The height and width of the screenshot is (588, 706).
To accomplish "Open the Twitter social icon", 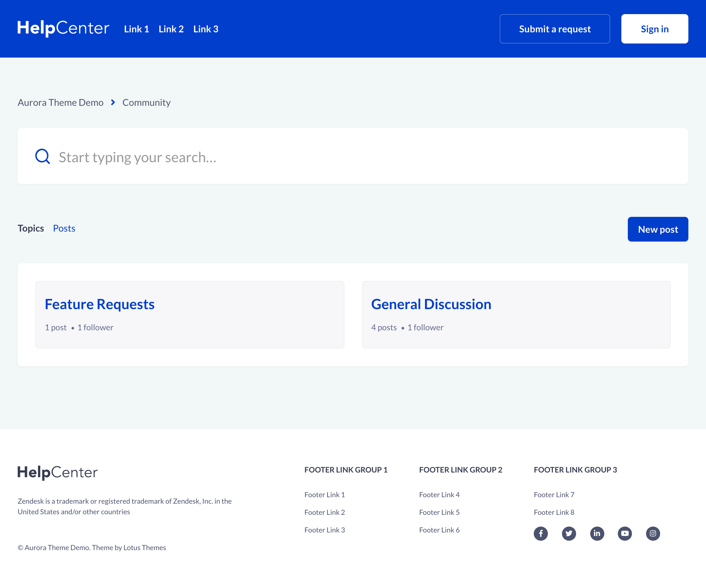I will [569, 533].
